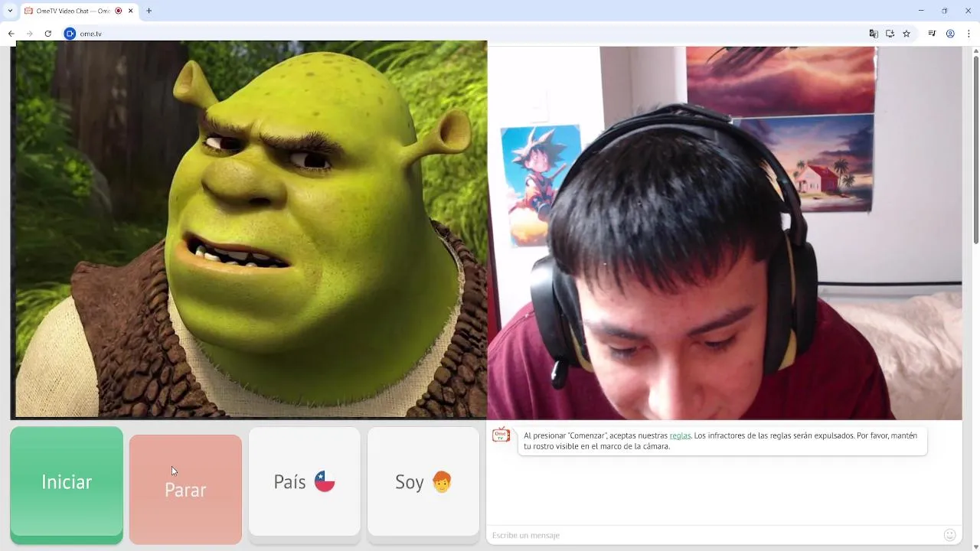Open the reglas rules link
The width and height of the screenshot is (980, 551).
coord(680,435)
